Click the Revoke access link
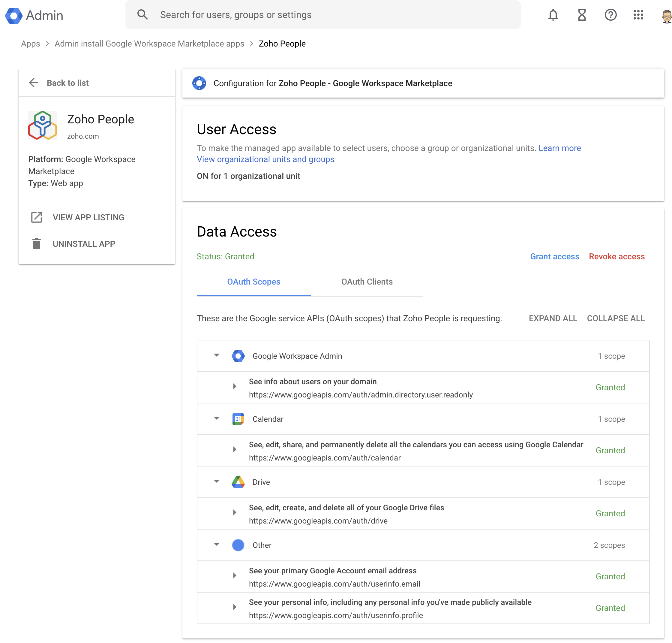 pyautogui.click(x=616, y=256)
